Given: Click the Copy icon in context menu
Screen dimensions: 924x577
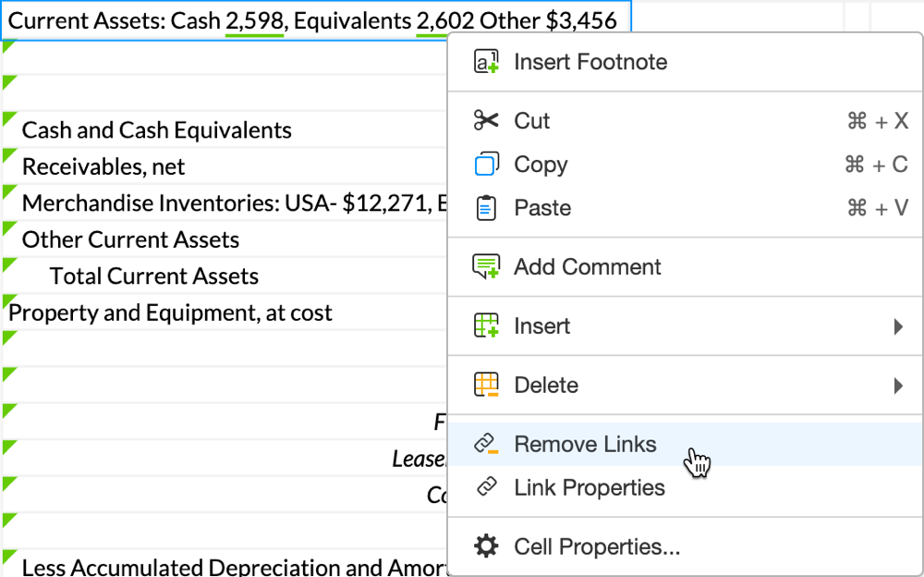Looking at the screenshot, I should point(486,165).
